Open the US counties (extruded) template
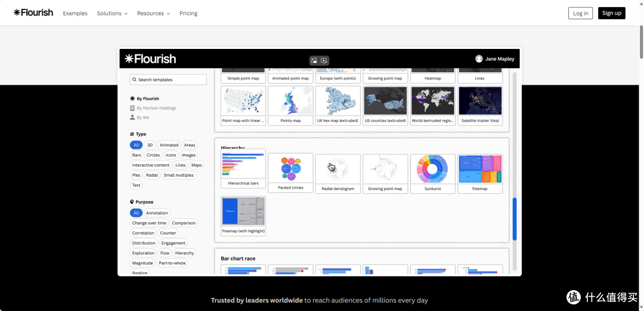644x311 pixels. pos(385,105)
